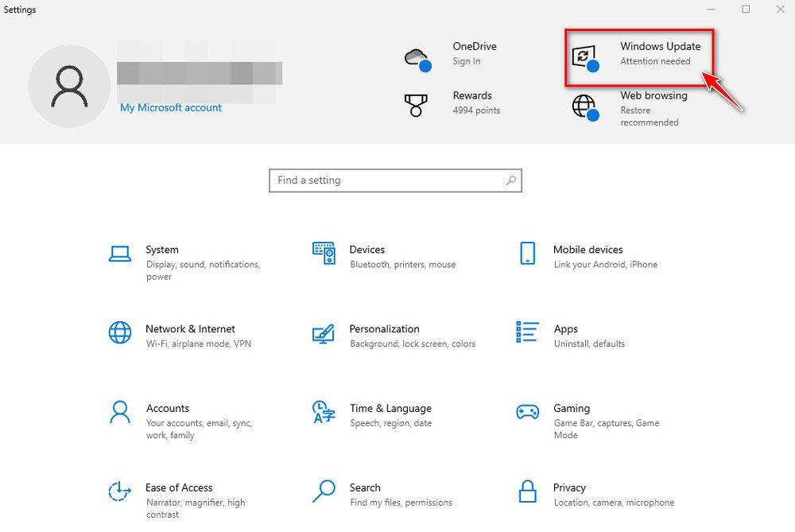Open the Accounts category title
Screen dimensions: 795x532
167,408
